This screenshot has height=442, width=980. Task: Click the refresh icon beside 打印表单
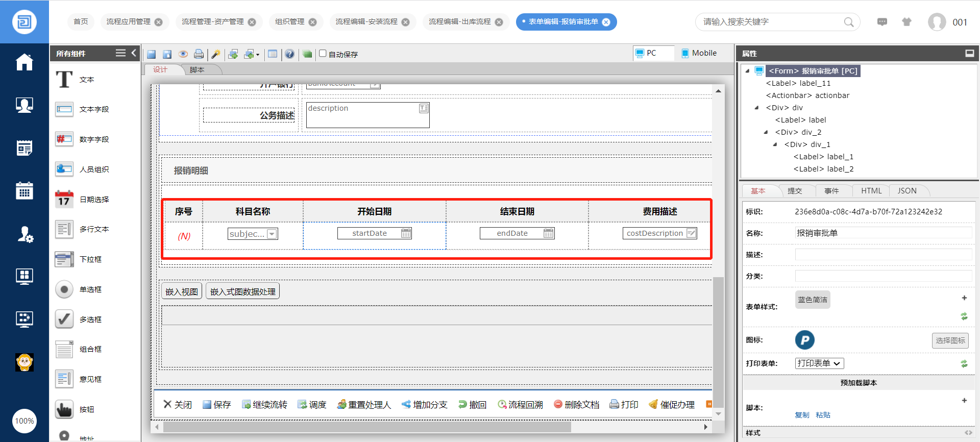[964, 364]
